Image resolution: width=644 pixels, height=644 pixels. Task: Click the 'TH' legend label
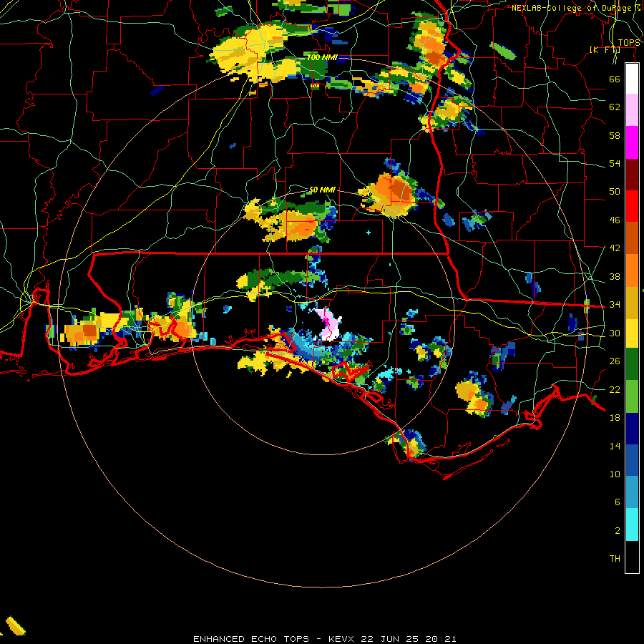coord(615,559)
